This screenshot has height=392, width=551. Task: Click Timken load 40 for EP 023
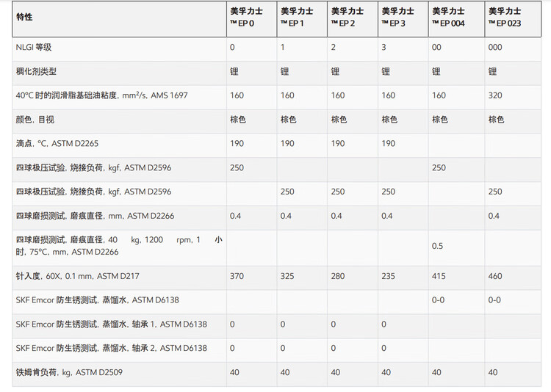tap(493, 372)
